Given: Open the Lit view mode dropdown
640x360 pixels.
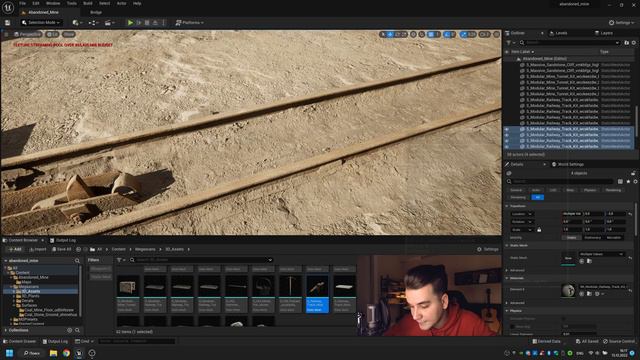Looking at the screenshot, I should [x=52, y=34].
